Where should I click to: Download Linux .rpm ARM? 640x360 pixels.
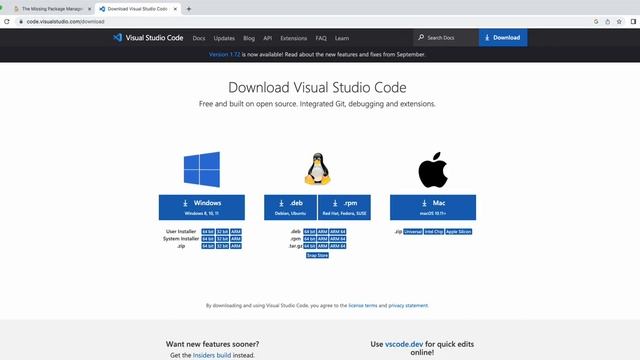(322, 239)
